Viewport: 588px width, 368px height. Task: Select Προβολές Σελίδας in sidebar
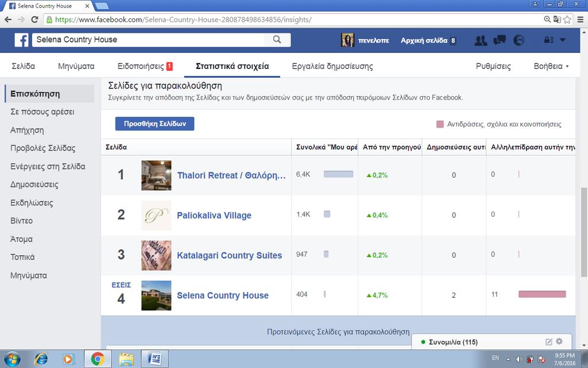(x=42, y=148)
